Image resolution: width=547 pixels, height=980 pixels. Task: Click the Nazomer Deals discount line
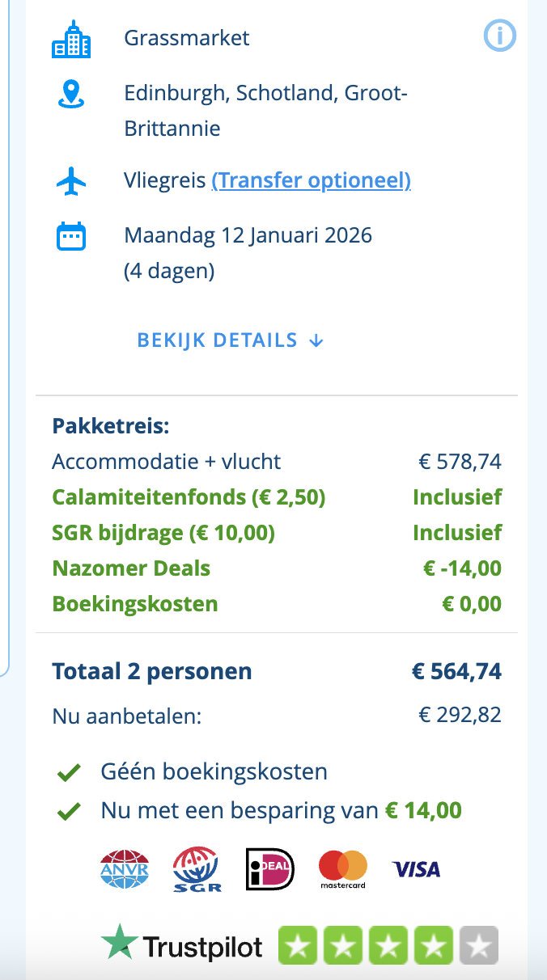click(131, 568)
